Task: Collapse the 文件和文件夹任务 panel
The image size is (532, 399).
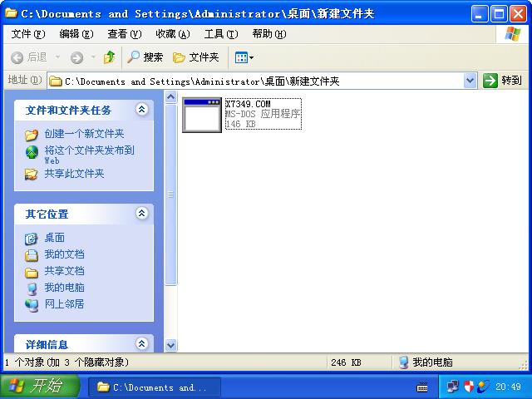Action: click(x=142, y=109)
